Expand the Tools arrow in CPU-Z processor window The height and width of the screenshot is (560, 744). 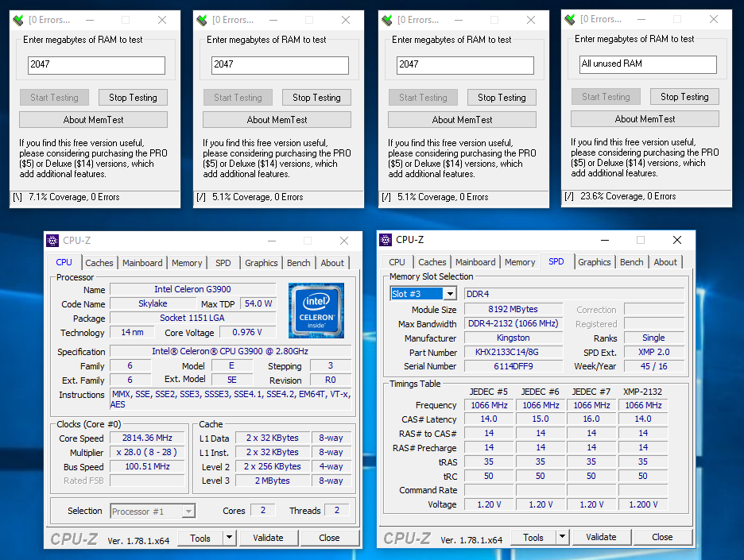[229, 538]
